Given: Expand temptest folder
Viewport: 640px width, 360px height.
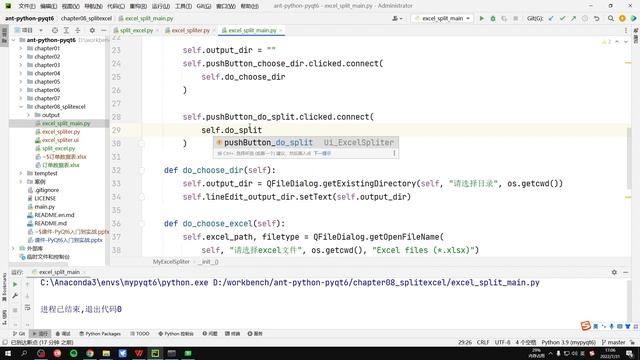Looking at the screenshot, I should 21,173.
